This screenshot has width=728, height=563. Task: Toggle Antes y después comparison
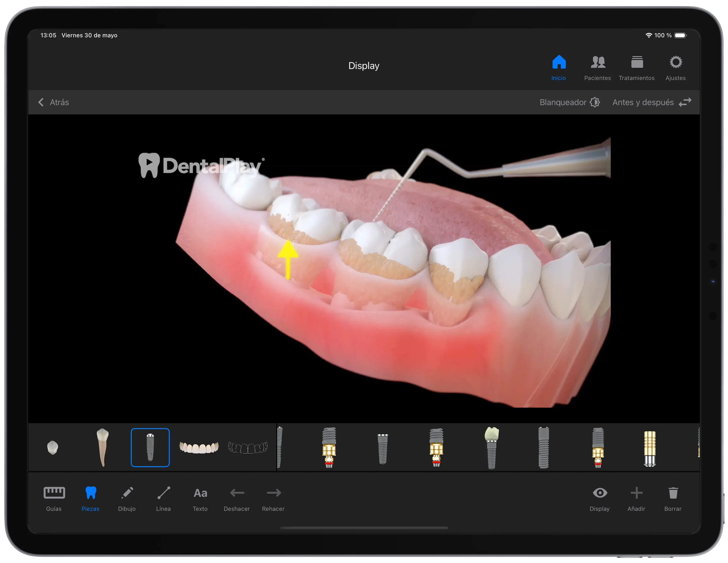click(x=652, y=102)
